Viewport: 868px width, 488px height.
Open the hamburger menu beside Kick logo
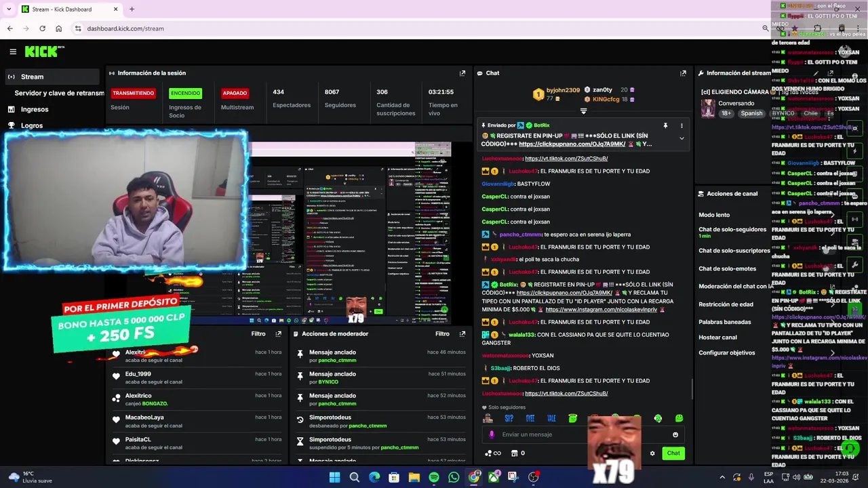click(x=13, y=52)
